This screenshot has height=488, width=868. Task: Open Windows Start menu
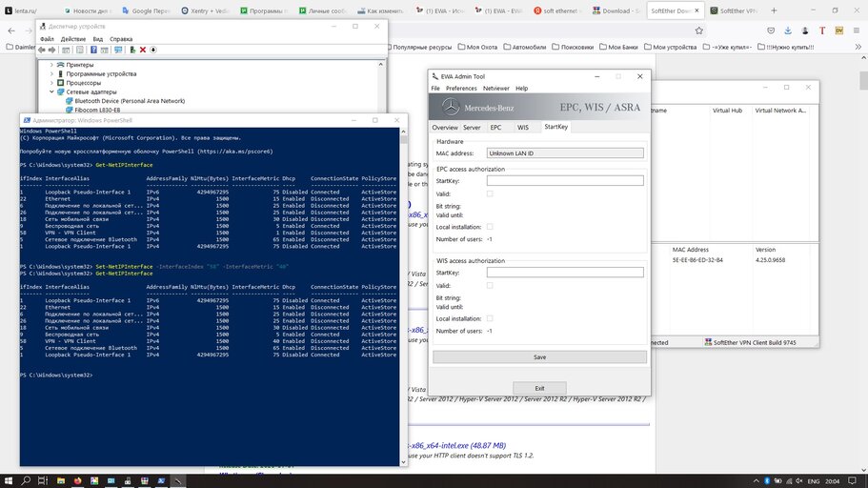pyautogui.click(x=9, y=479)
